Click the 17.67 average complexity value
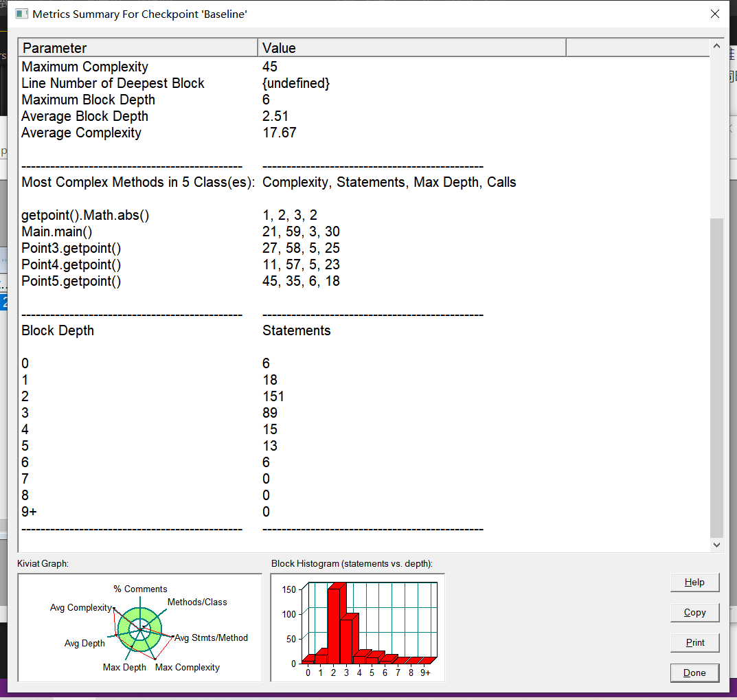Image resolution: width=737 pixels, height=700 pixels. click(x=279, y=133)
